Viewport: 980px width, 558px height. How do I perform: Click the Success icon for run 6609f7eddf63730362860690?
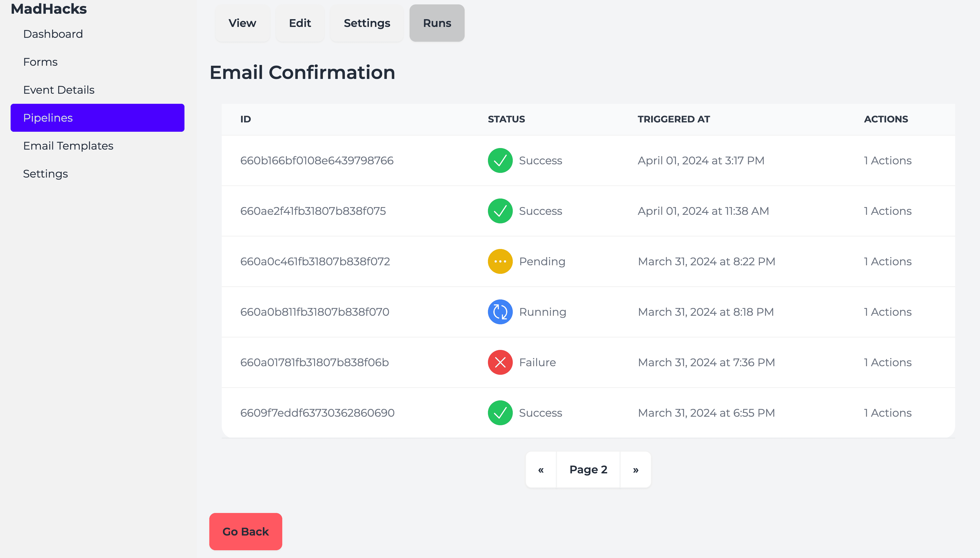point(500,413)
